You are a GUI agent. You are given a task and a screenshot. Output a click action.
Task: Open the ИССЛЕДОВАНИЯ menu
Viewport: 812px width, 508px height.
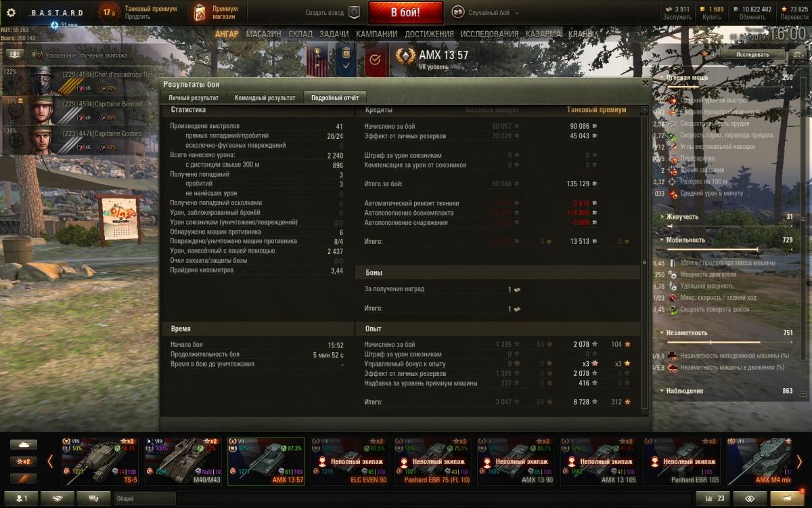coord(489,34)
